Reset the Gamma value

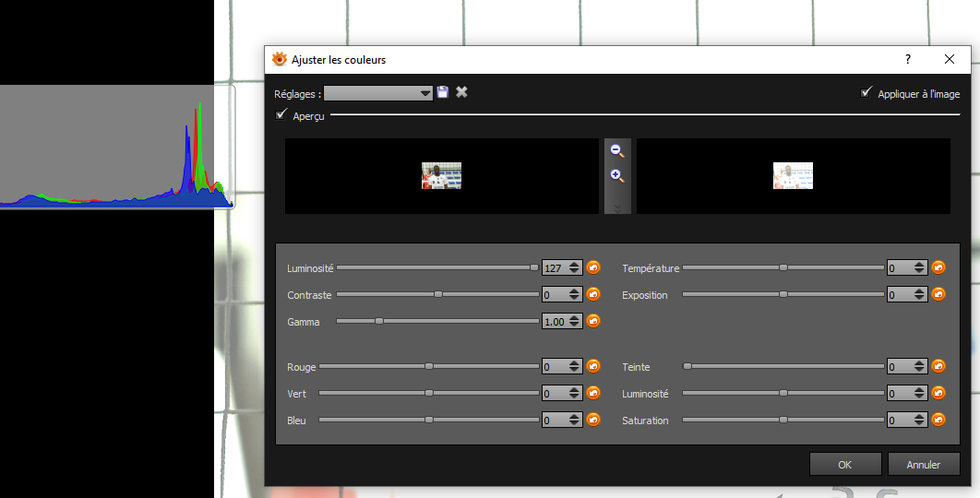(x=593, y=321)
